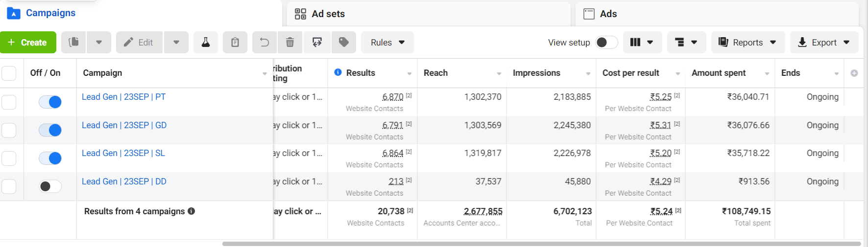Open the Rules dropdown
Viewport: 868px width, 247px height.
[x=387, y=43]
